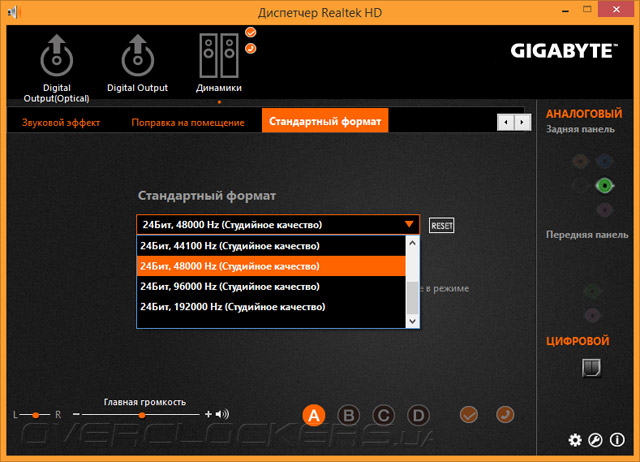Minimize the Диспетчер Realtek HD window
640x462 pixels.
tap(565, 11)
